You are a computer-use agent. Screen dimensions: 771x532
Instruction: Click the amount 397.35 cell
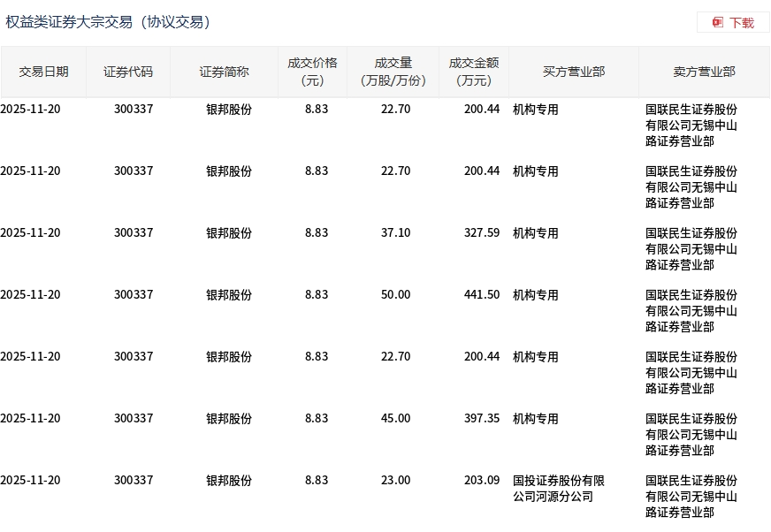pyautogui.click(x=482, y=418)
